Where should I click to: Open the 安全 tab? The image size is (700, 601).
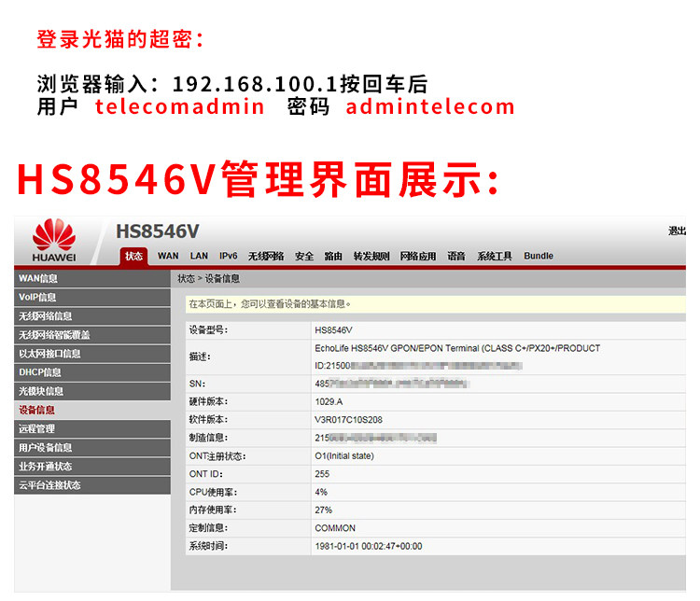[304, 256]
